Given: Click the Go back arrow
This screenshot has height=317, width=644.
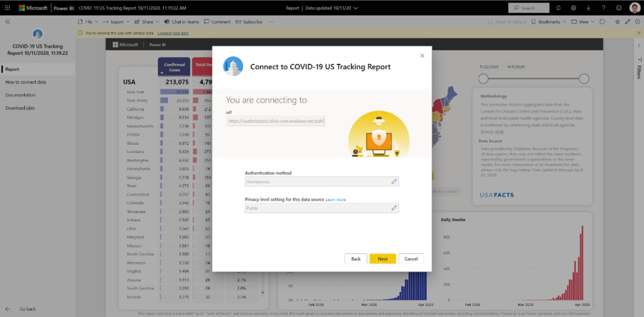Looking at the screenshot, I should click(8, 309).
